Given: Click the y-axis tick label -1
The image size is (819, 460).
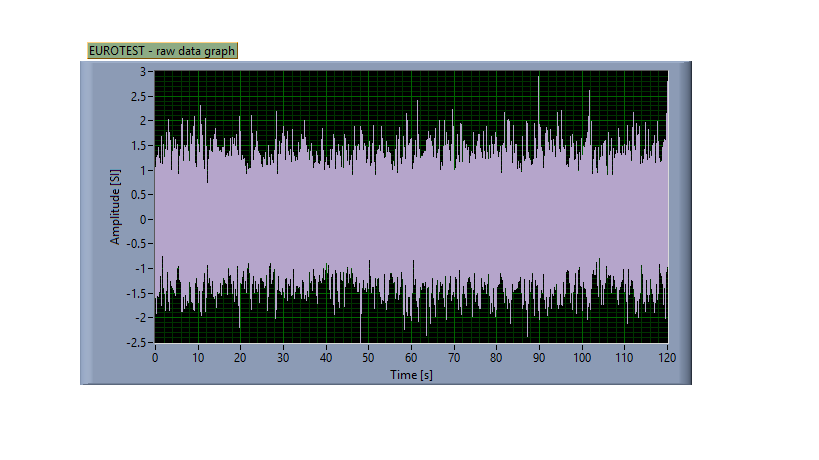Looking at the screenshot, I should (x=140, y=268).
